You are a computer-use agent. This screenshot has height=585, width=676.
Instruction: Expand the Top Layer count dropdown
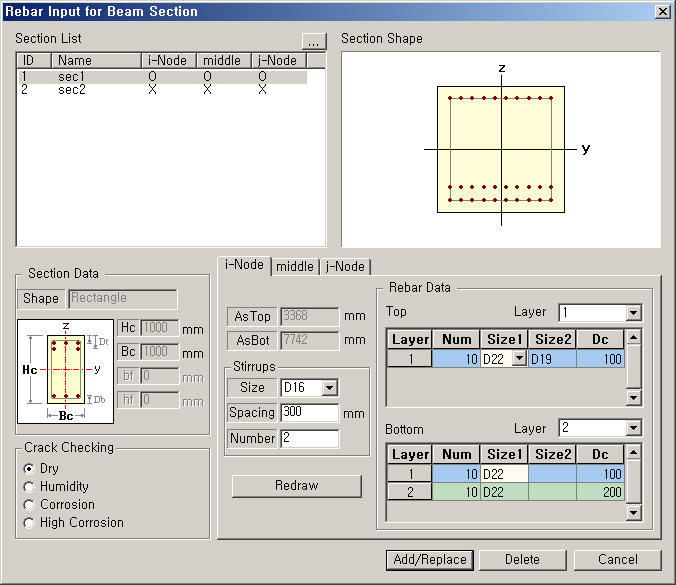click(x=632, y=313)
